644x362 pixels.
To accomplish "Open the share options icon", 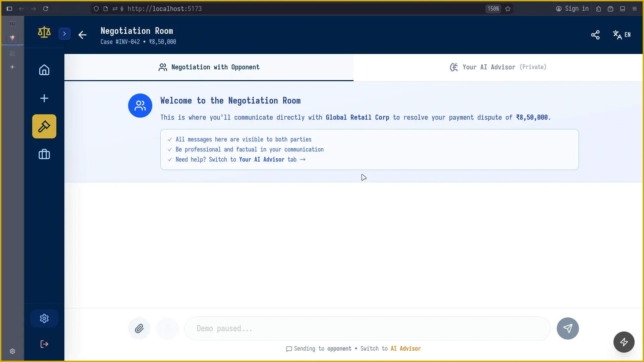I will pos(595,35).
